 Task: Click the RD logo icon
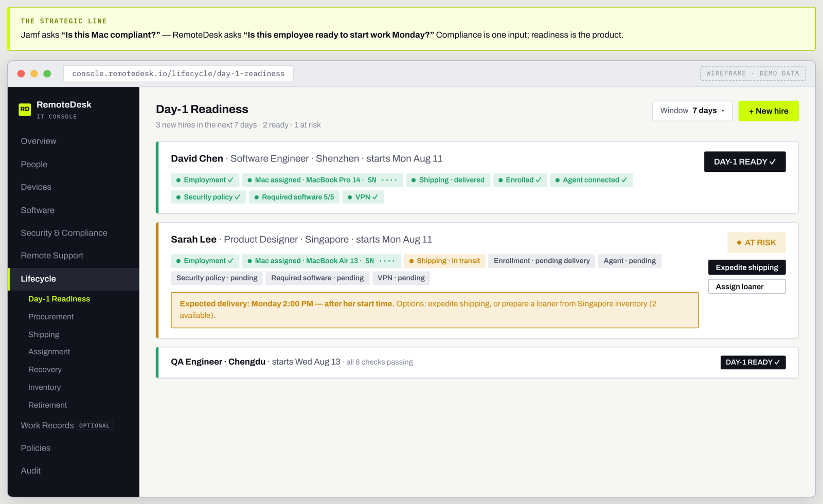[25, 109]
